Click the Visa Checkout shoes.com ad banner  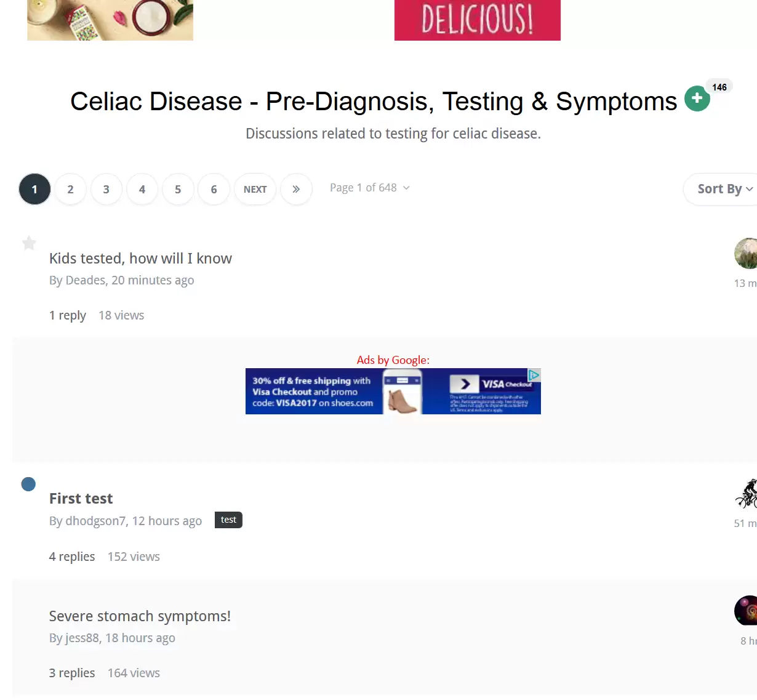click(382, 392)
